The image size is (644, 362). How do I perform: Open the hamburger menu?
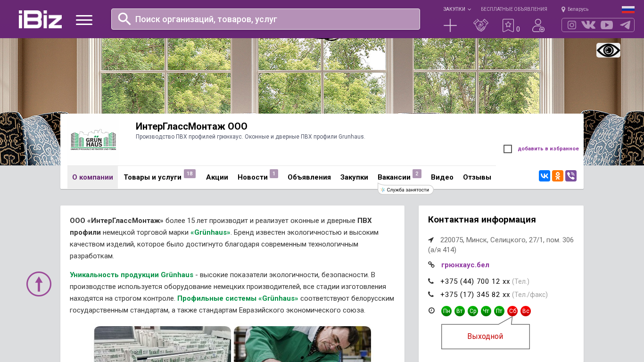coord(84,20)
